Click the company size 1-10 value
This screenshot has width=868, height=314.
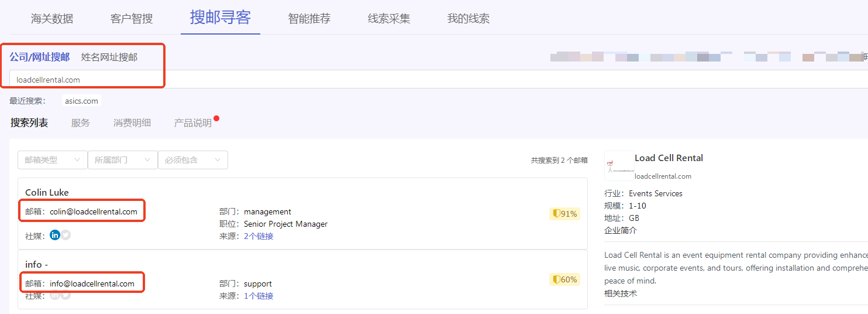638,206
